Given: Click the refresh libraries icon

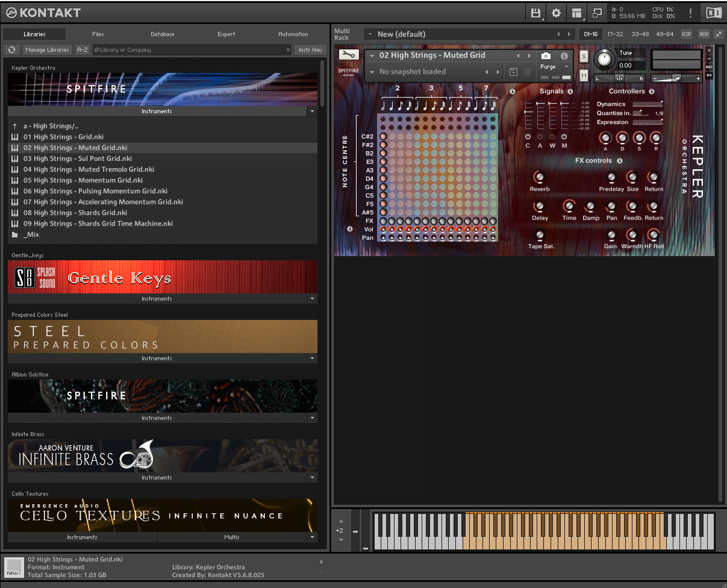Looking at the screenshot, I should (x=11, y=50).
